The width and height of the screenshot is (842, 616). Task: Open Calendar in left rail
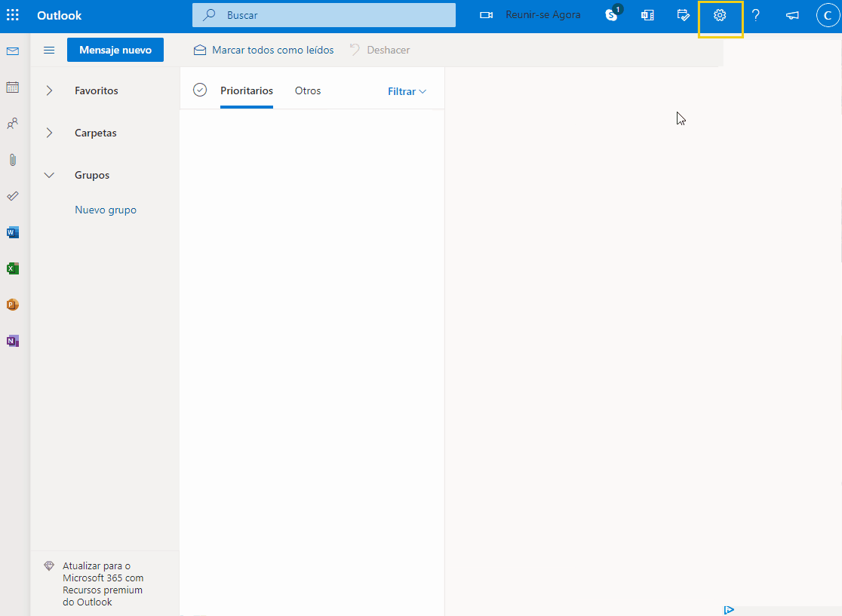click(x=13, y=87)
